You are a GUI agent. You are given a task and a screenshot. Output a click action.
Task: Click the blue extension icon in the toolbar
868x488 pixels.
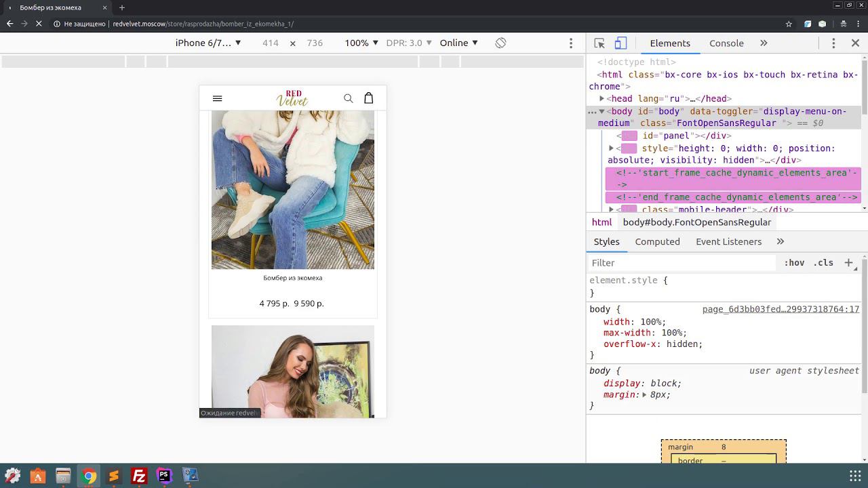click(x=808, y=24)
